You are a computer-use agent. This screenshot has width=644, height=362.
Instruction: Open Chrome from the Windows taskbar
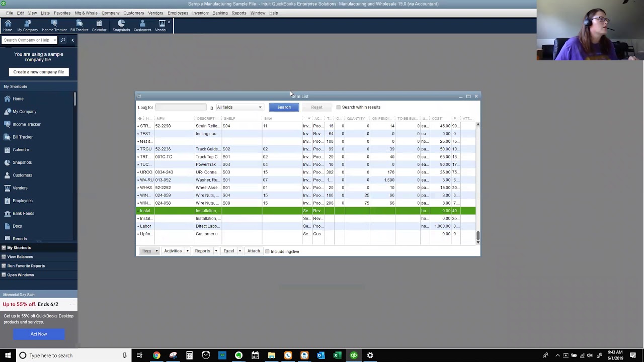(x=156, y=355)
